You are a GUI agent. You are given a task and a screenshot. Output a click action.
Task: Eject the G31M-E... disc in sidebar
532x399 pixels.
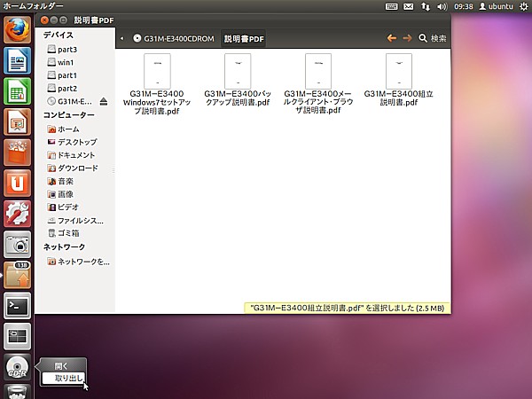pyautogui.click(x=104, y=101)
